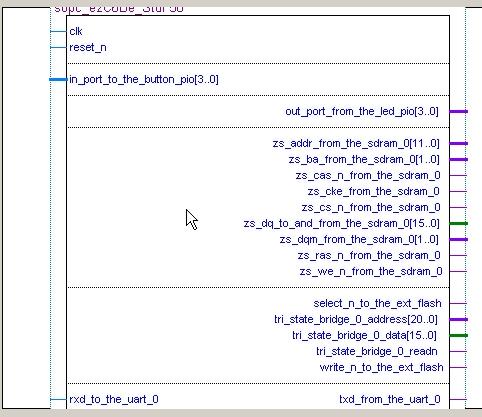Click the in_port_to_the_button_pio[3..0] port

144,80
